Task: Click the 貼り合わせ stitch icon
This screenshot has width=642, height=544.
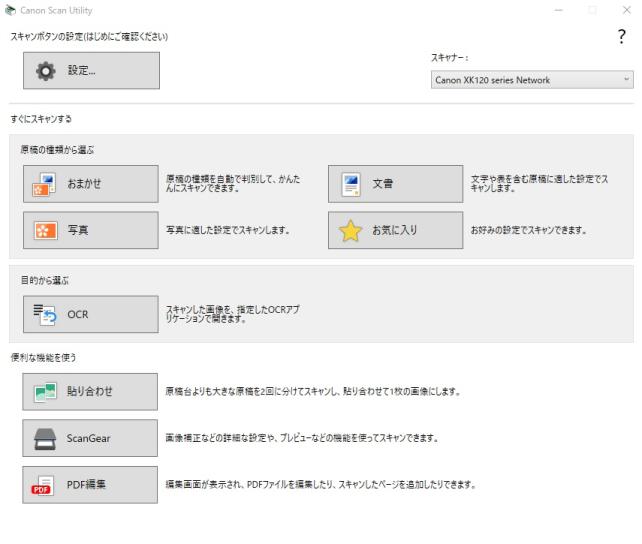Action: pos(45,392)
